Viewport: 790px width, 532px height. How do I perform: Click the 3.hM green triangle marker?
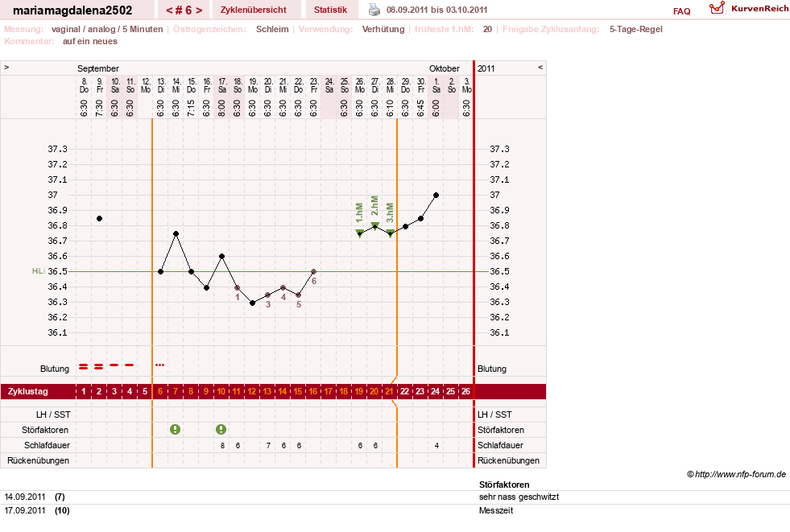click(x=391, y=233)
